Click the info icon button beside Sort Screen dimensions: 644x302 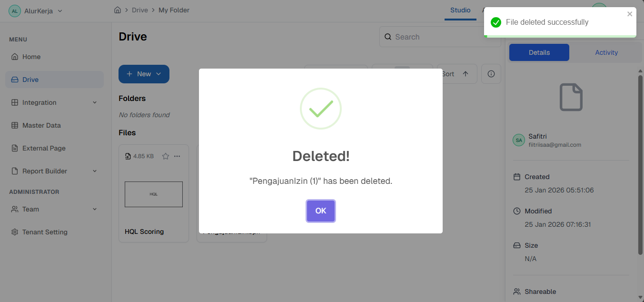pos(491,74)
